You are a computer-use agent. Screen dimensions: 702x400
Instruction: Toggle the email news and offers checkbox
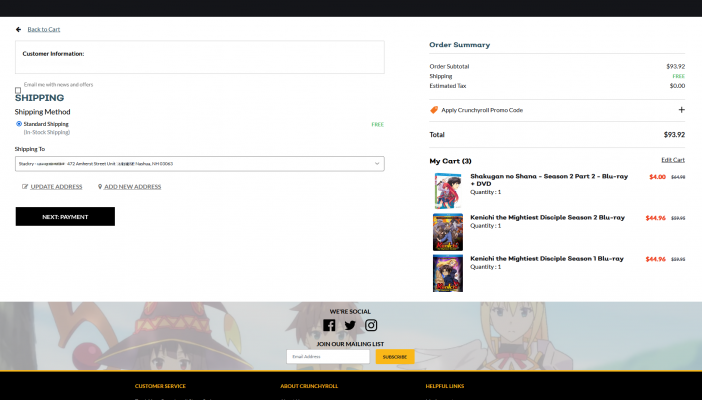click(x=18, y=91)
